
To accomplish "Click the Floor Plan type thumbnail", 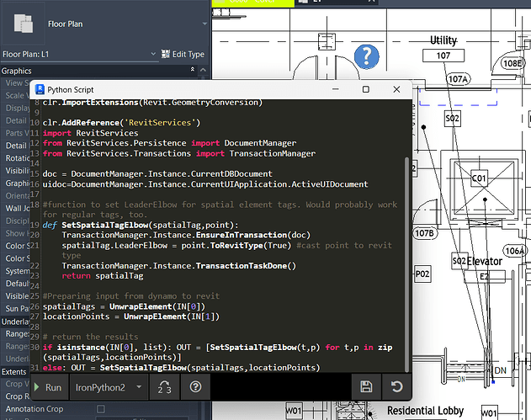I will tap(24, 24).
